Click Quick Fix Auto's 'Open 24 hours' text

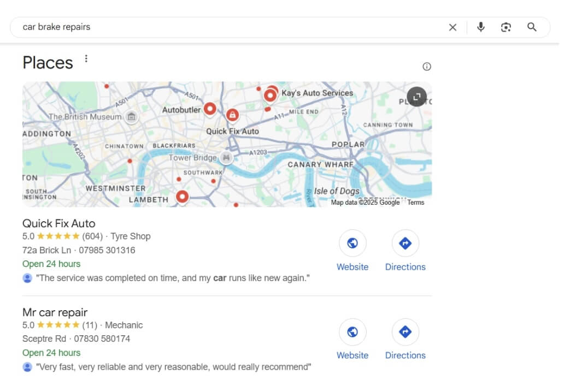(x=51, y=265)
